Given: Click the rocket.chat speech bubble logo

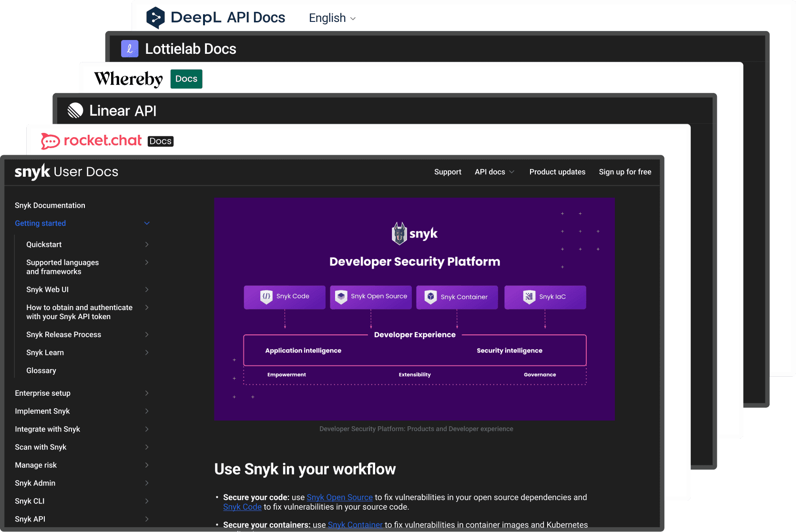Looking at the screenshot, I should coord(50,141).
